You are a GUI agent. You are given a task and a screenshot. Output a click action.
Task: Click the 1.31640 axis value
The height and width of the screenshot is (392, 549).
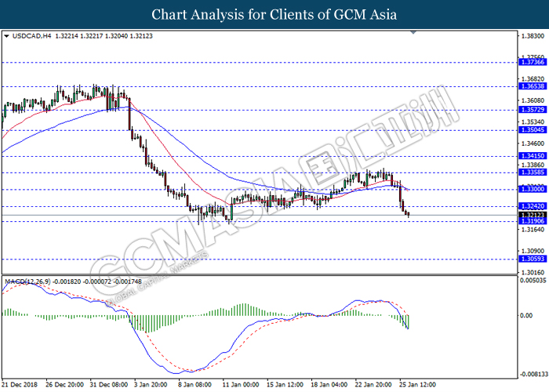tap(533, 230)
